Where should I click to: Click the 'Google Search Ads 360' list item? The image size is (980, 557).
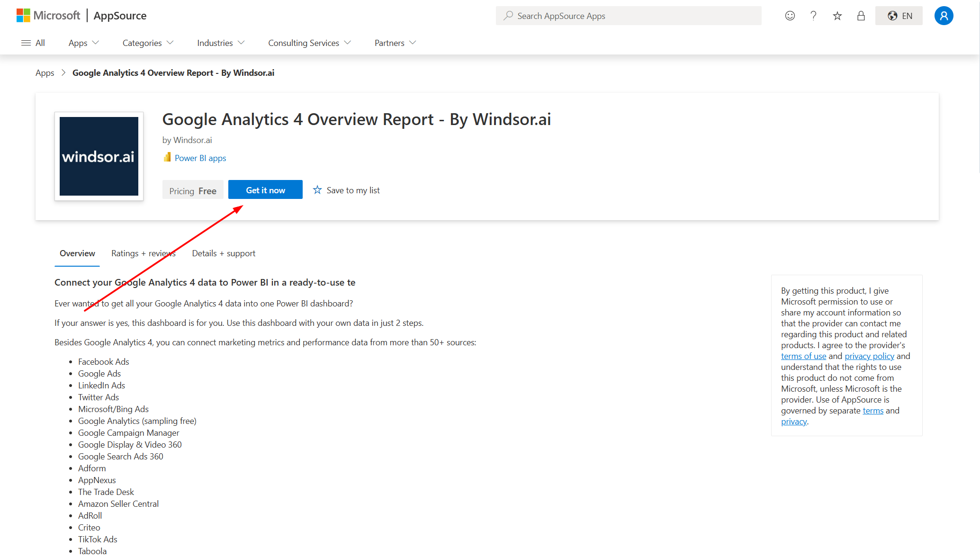coord(121,457)
